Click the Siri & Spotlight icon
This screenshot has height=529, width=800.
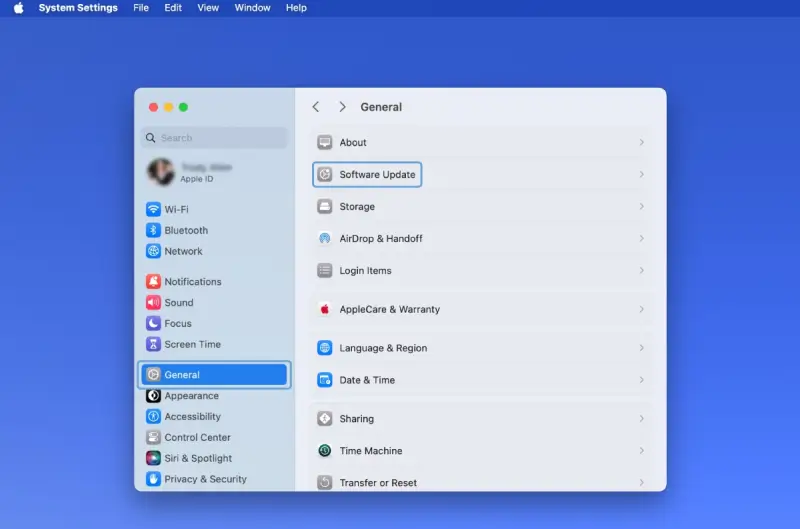point(153,458)
